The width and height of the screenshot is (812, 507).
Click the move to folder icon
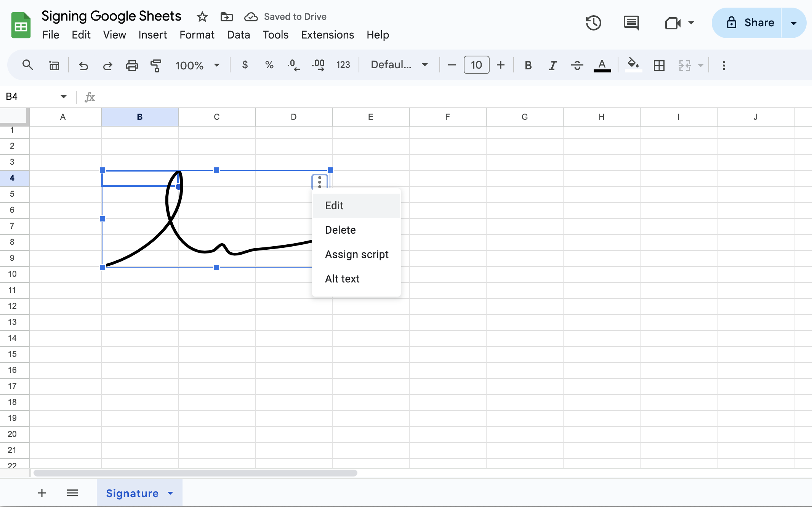226,17
